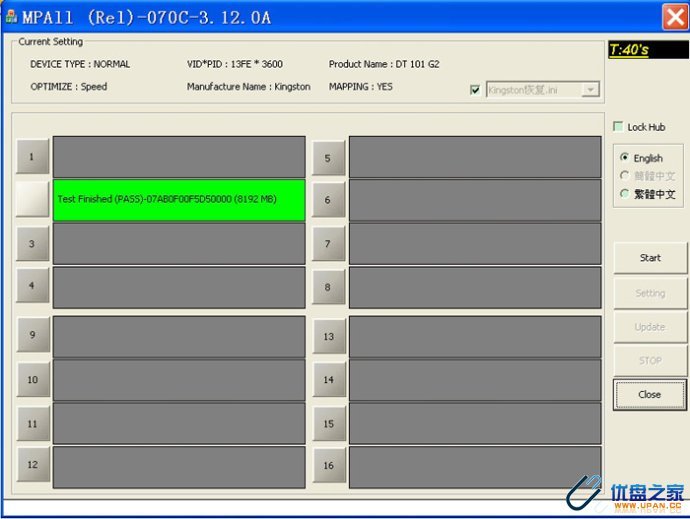
Task: Click port slot button number 5
Action: click(x=328, y=157)
